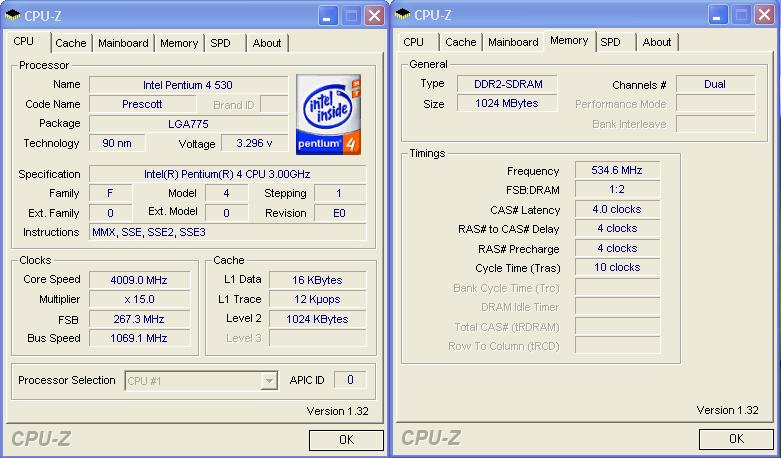Click the Channels # value 'Dual'
The image size is (781, 458).
715,84
